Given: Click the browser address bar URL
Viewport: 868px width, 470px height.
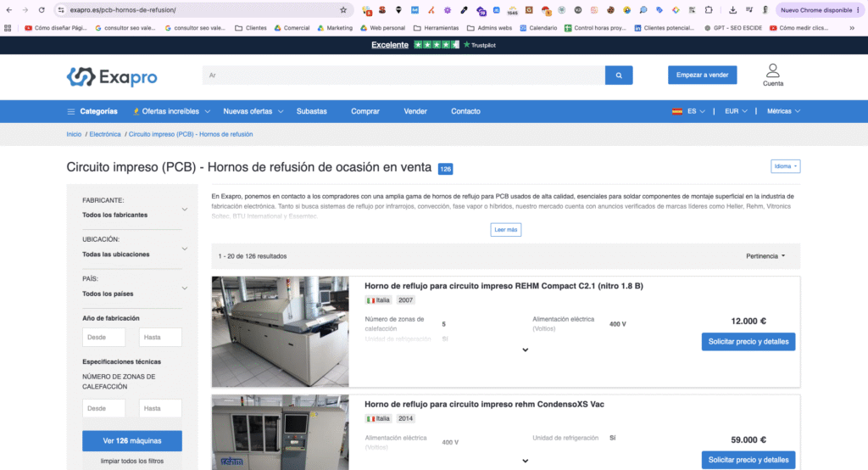Looking at the screenshot, I should point(123,10).
